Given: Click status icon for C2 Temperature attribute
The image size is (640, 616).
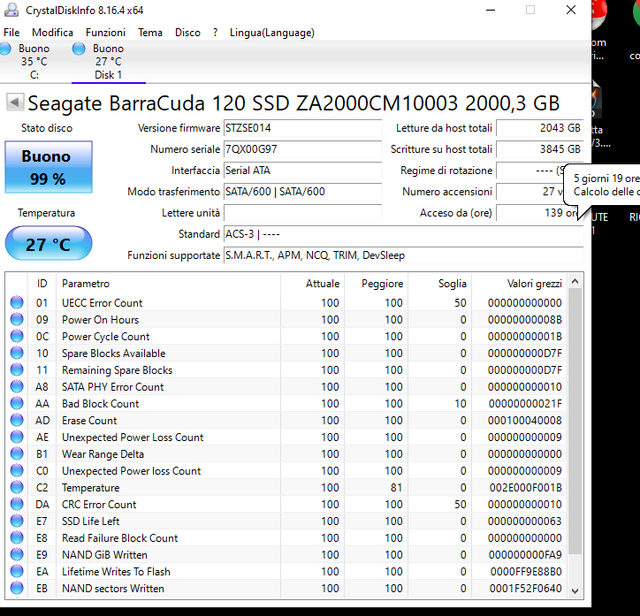Looking at the screenshot, I should (x=17, y=487).
